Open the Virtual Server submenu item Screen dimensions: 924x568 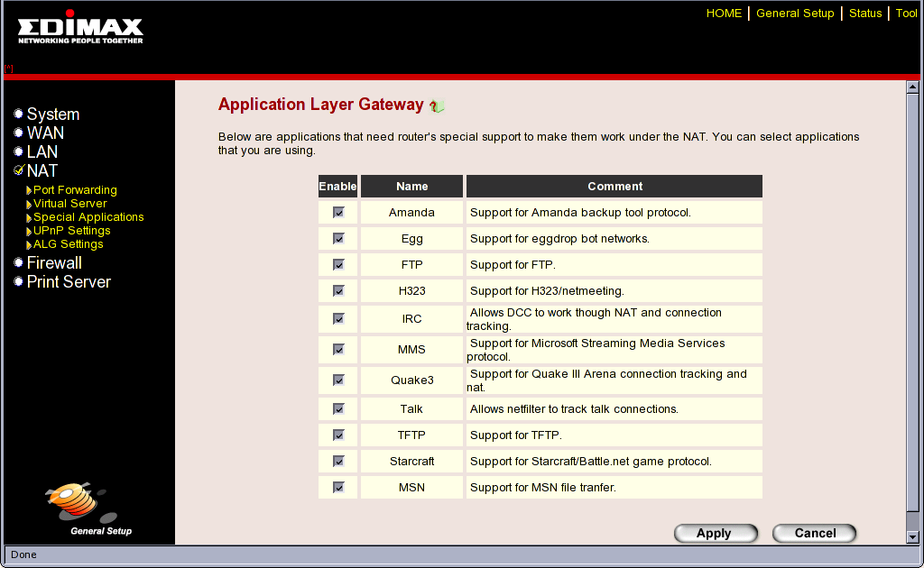tap(69, 204)
